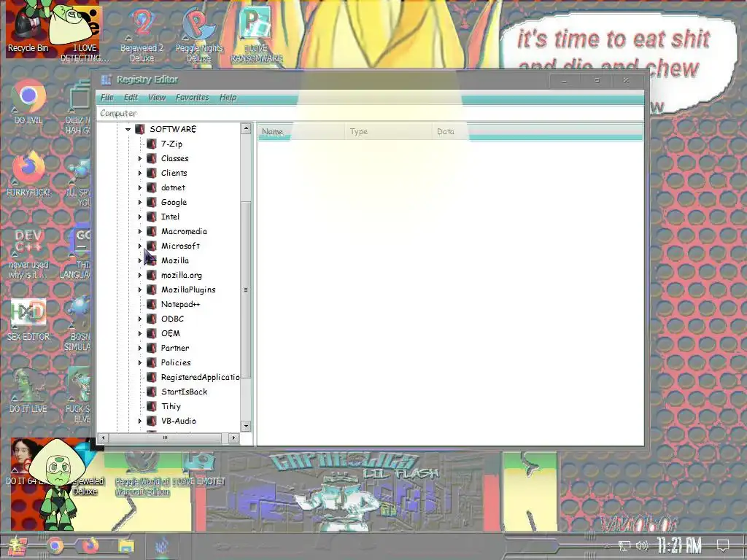The width and height of the screenshot is (747, 560).
Task: Open the notification center icon
Action: tap(723, 545)
